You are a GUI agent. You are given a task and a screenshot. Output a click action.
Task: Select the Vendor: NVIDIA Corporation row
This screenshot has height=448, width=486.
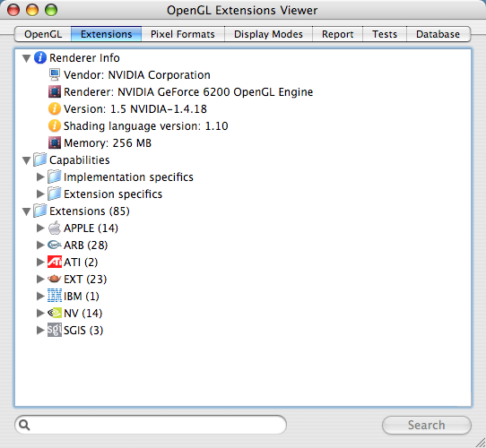point(137,75)
